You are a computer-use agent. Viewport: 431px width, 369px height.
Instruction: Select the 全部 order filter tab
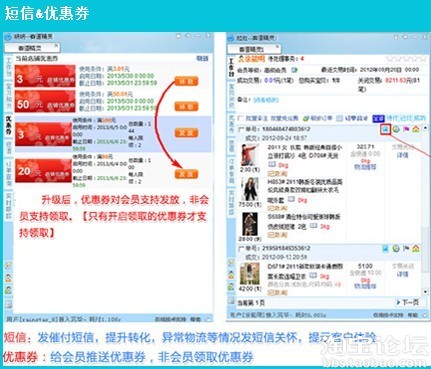coord(378,118)
